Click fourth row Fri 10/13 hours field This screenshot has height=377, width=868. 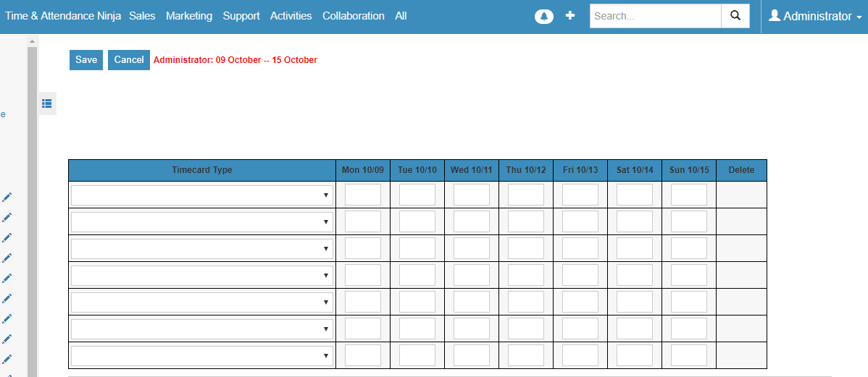(580, 275)
